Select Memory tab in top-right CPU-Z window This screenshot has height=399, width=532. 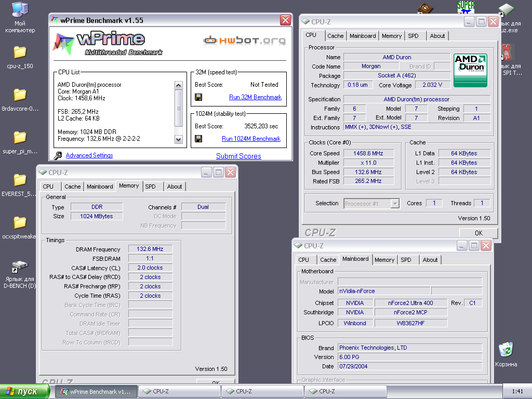pyautogui.click(x=392, y=36)
